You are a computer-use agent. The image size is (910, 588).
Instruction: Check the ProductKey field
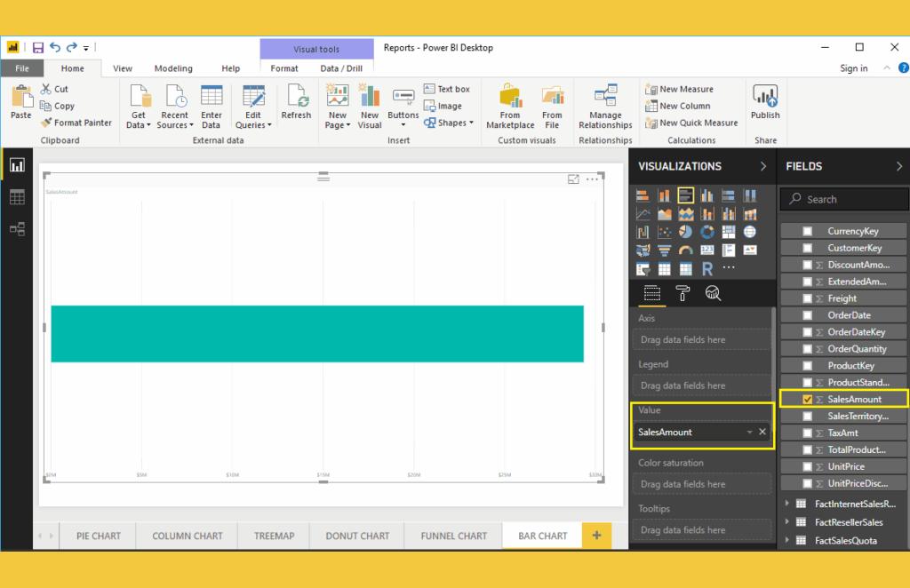coord(807,365)
